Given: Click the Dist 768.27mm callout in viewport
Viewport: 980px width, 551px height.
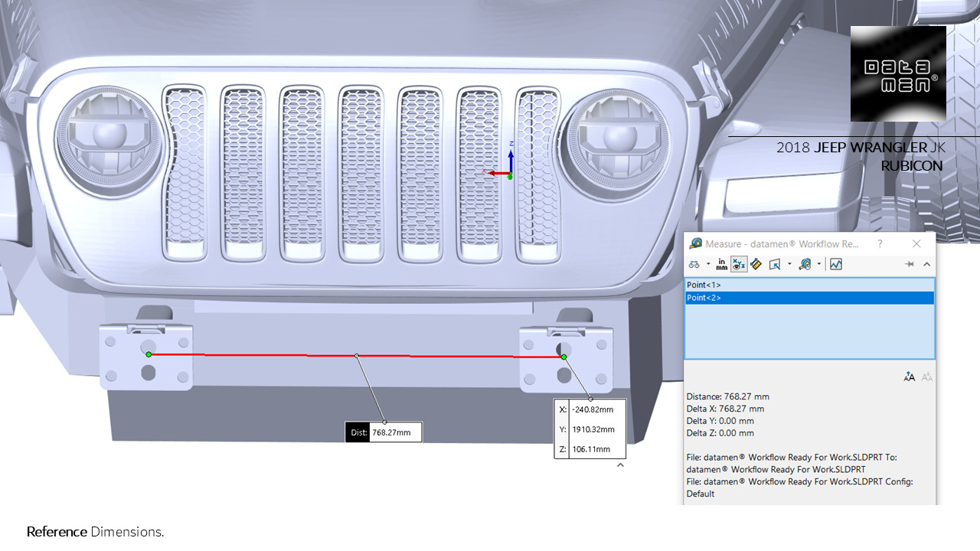Looking at the screenshot, I should 384,432.
